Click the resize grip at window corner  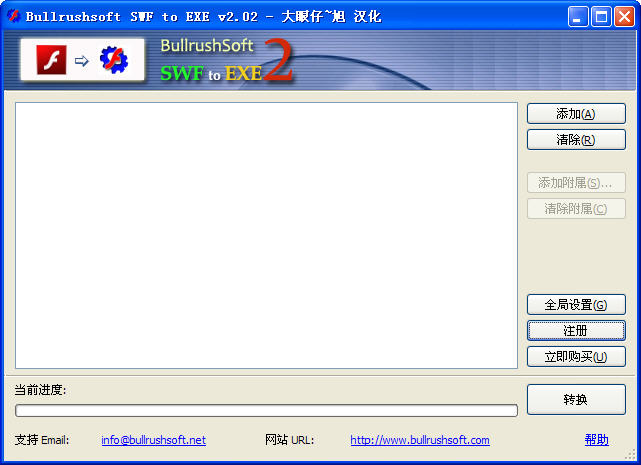tap(630, 454)
